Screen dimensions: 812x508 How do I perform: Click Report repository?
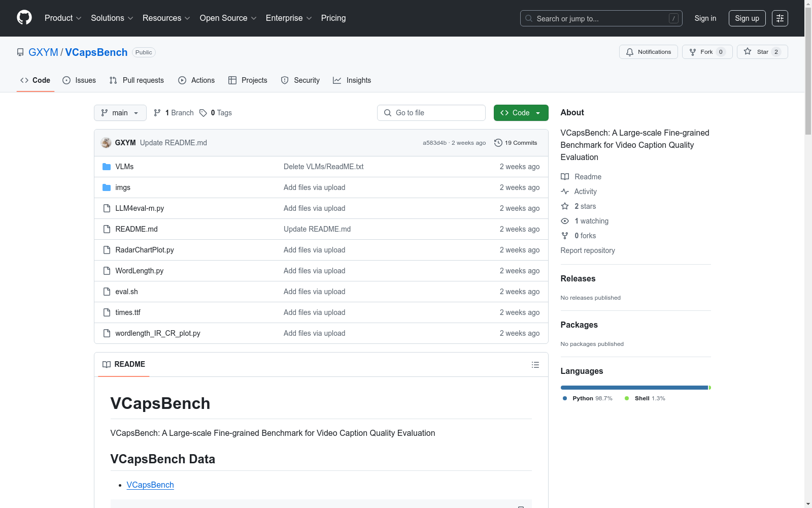[588, 250]
